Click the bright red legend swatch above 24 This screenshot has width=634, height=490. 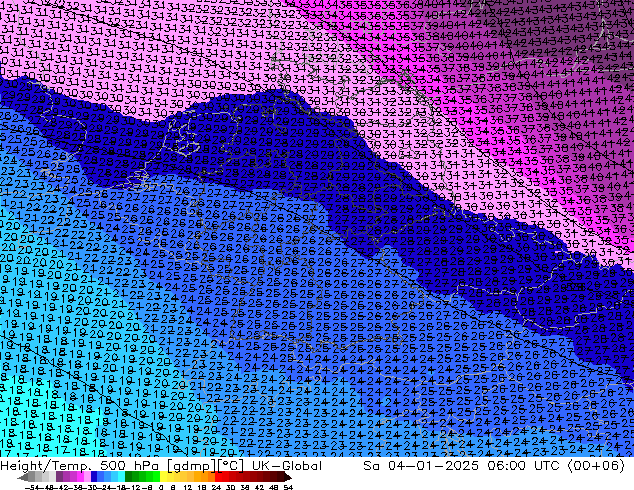(x=218, y=476)
